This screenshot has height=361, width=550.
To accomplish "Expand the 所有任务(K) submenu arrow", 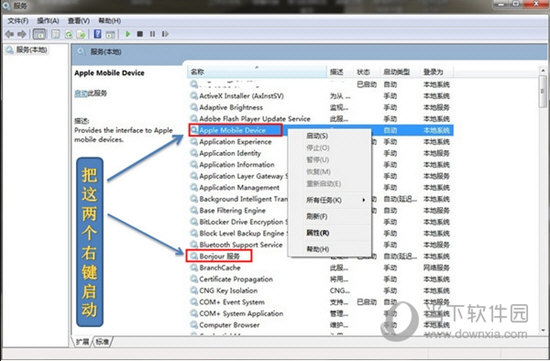I will (364, 200).
